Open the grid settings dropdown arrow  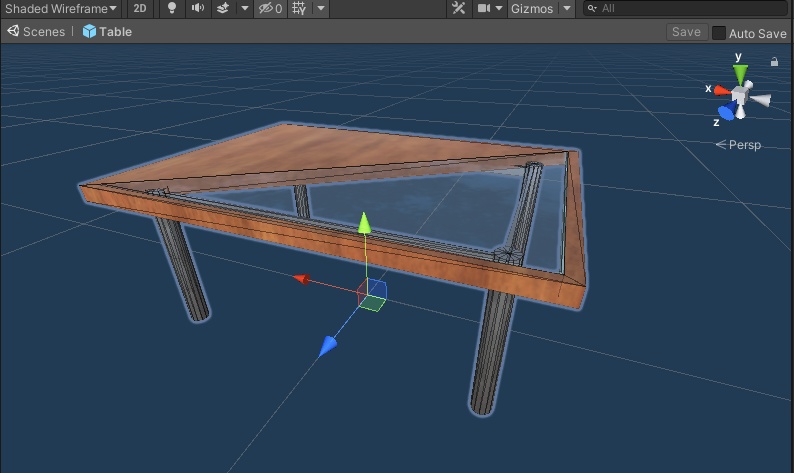click(x=321, y=8)
